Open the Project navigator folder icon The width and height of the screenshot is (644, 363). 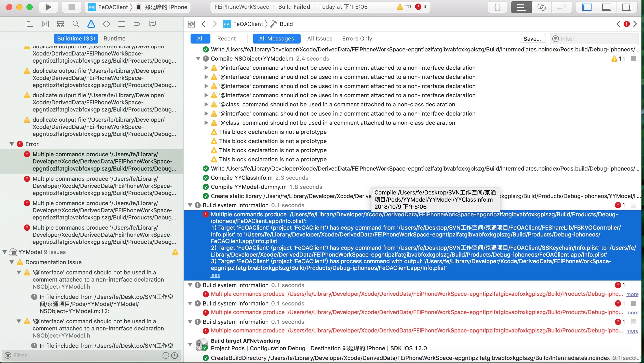(x=30, y=24)
